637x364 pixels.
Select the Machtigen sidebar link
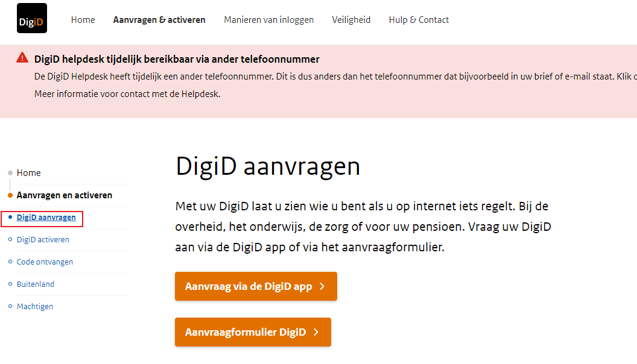tap(35, 307)
